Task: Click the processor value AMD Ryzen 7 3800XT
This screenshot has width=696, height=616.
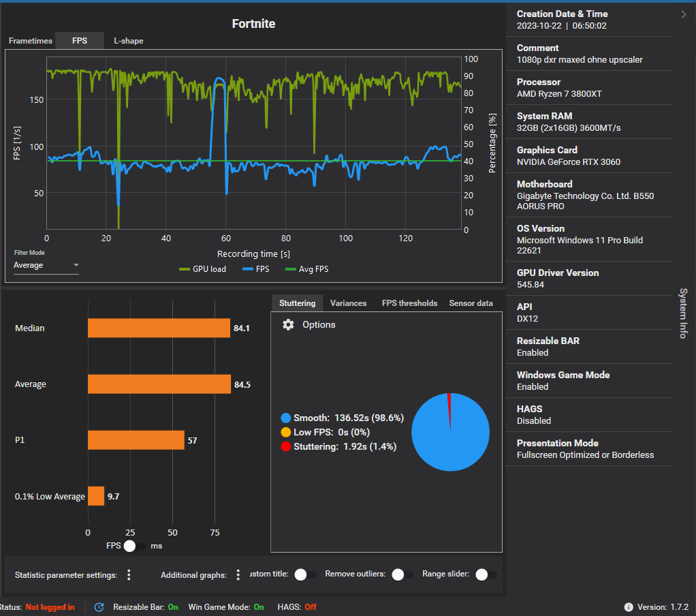Action: (559, 94)
